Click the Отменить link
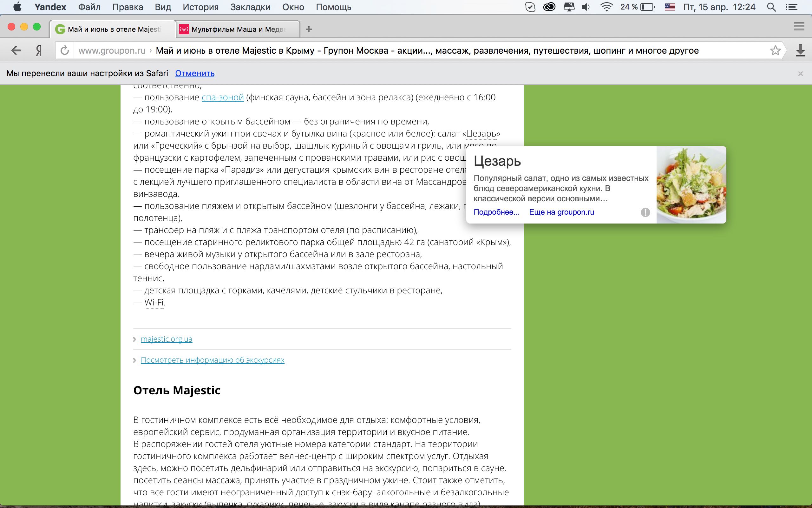 195,73
